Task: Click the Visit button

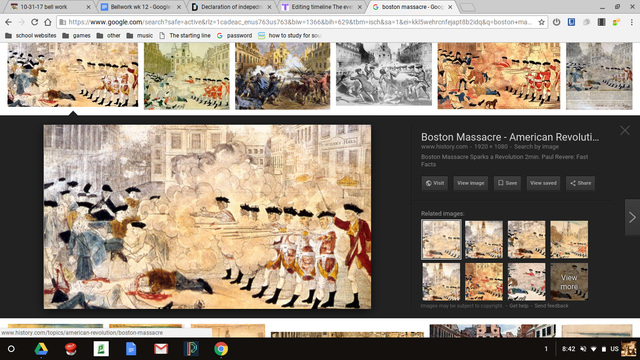Action: (435, 183)
